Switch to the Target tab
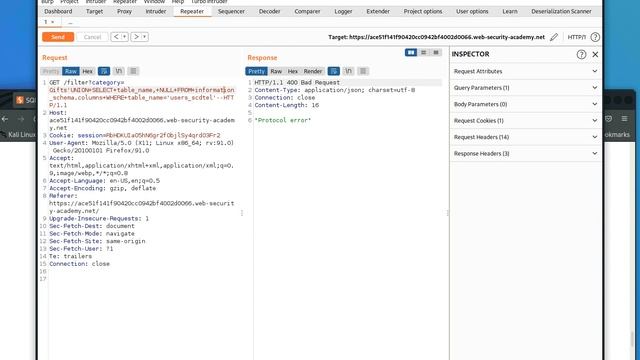The width and height of the screenshot is (640, 360). click(94, 11)
